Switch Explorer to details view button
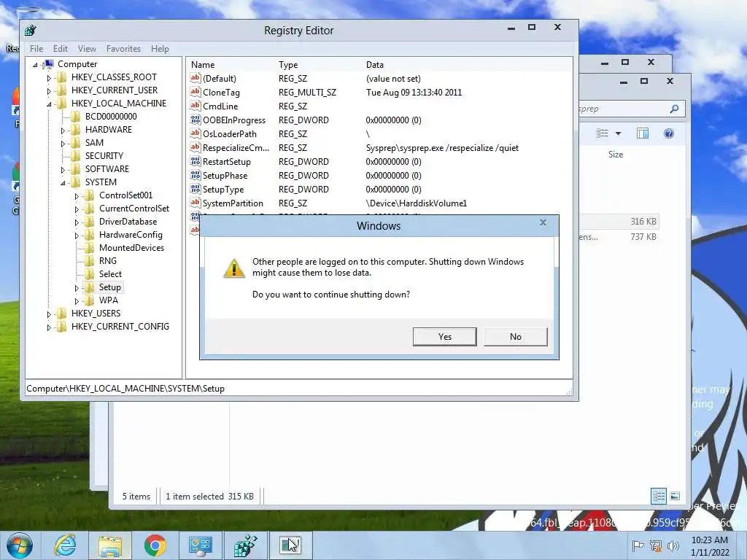Image resolution: width=747 pixels, height=560 pixels. pyautogui.click(x=659, y=496)
